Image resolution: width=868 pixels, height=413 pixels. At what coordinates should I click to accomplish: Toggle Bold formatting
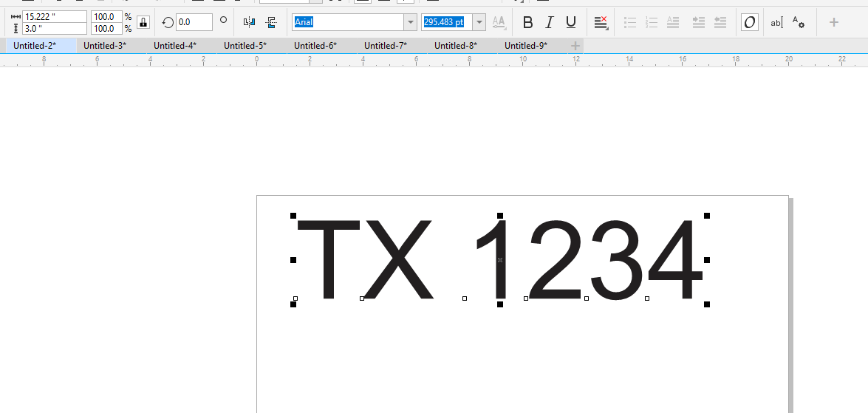(527, 22)
